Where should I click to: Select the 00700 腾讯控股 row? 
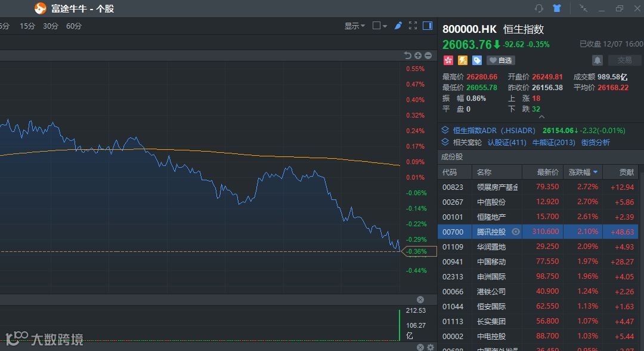coord(538,232)
